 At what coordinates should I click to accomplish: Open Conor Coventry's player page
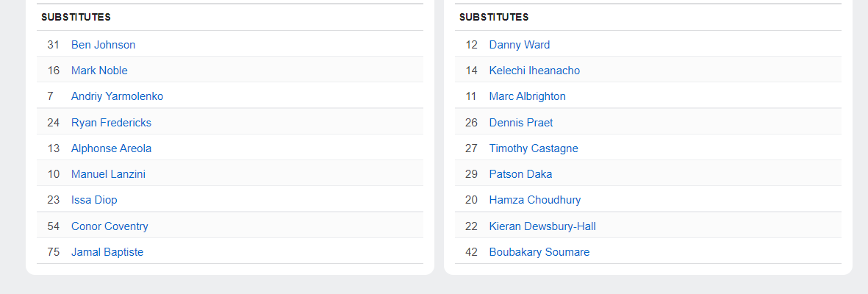(110, 226)
